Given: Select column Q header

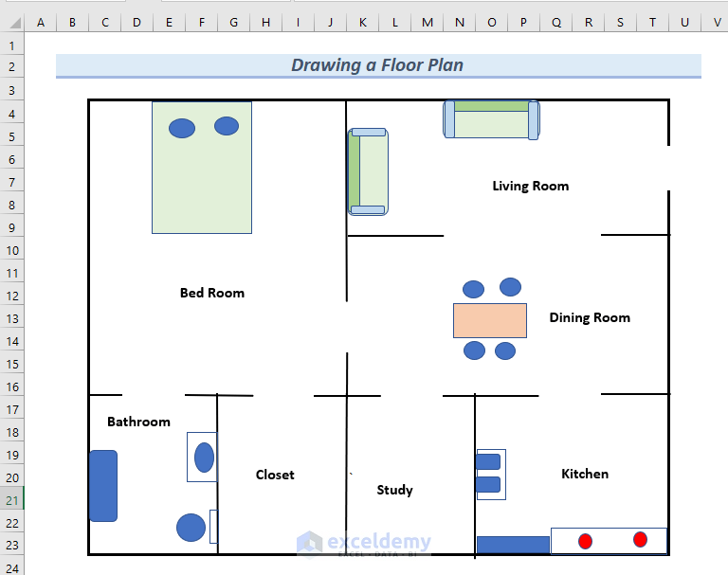Looking at the screenshot, I should click(556, 23).
